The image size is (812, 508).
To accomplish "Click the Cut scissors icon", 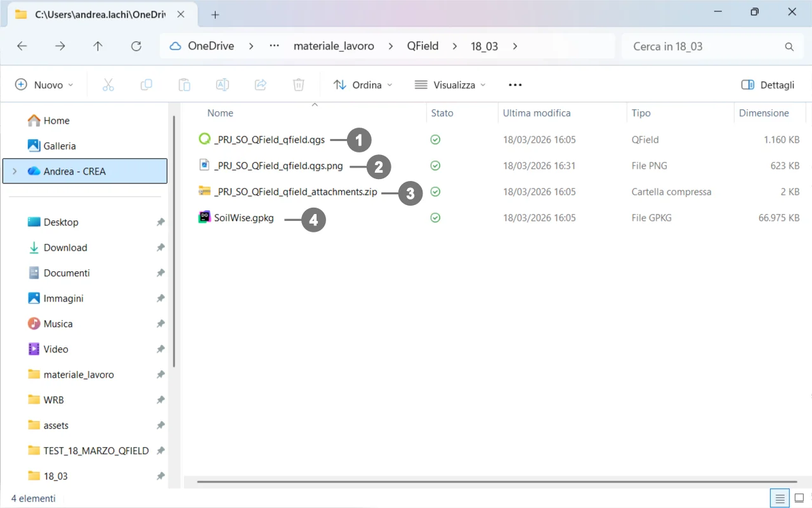I will click(108, 84).
